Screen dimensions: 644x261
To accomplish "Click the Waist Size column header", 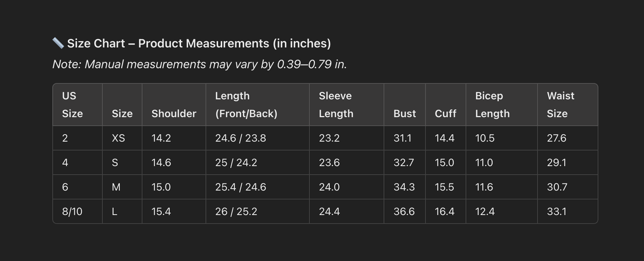I will click(560, 105).
